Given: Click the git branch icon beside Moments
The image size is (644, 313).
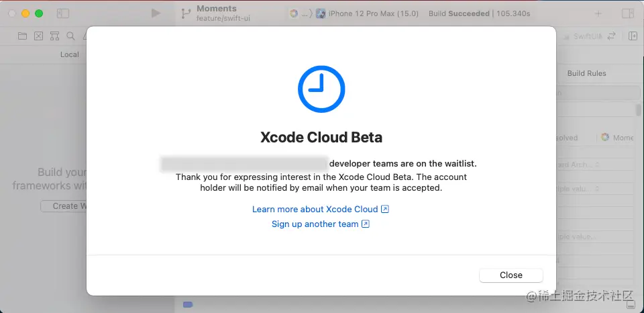Looking at the screenshot, I should point(186,14).
